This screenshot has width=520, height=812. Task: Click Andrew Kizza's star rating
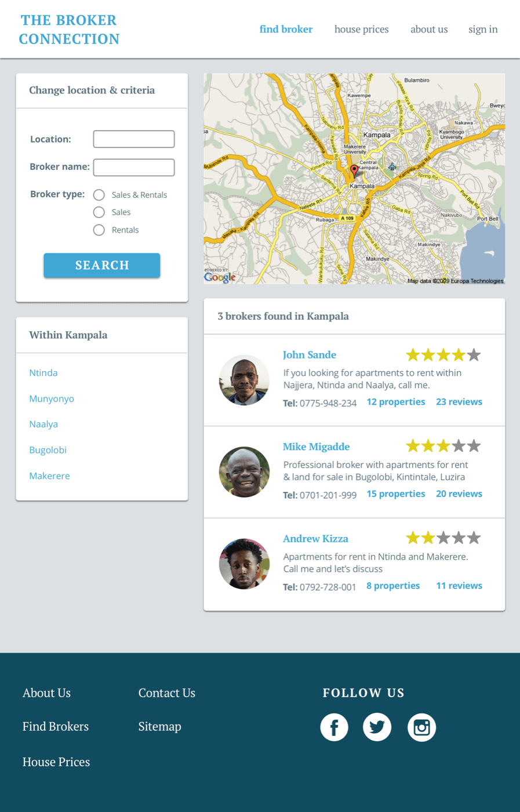443,538
